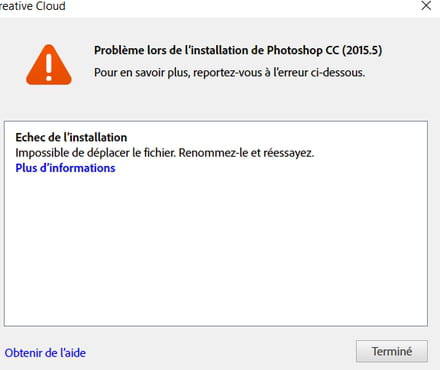The image size is (440, 370).
Task: Select the Problème lors de l'installation heading
Action: click(238, 50)
